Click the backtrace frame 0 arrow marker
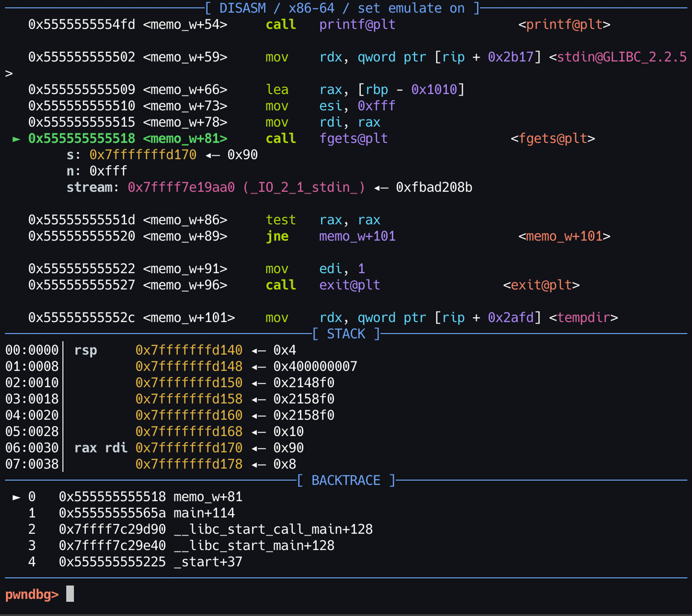 point(16,497)
